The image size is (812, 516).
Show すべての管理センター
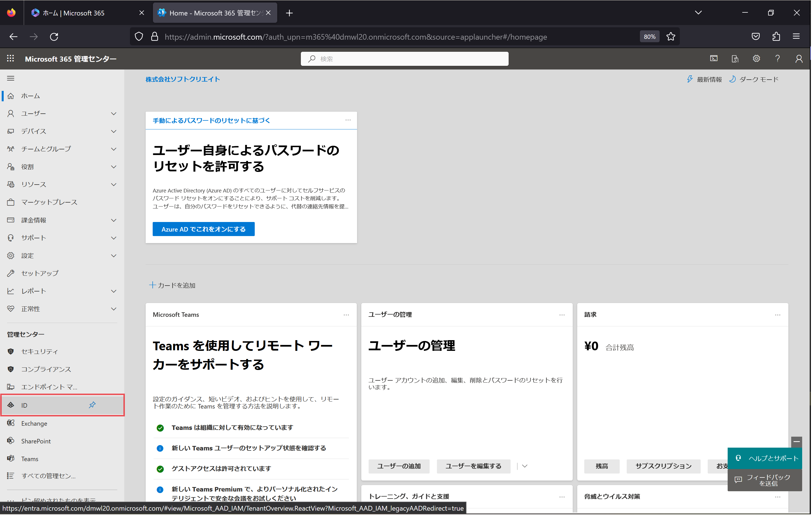(62, 476)
